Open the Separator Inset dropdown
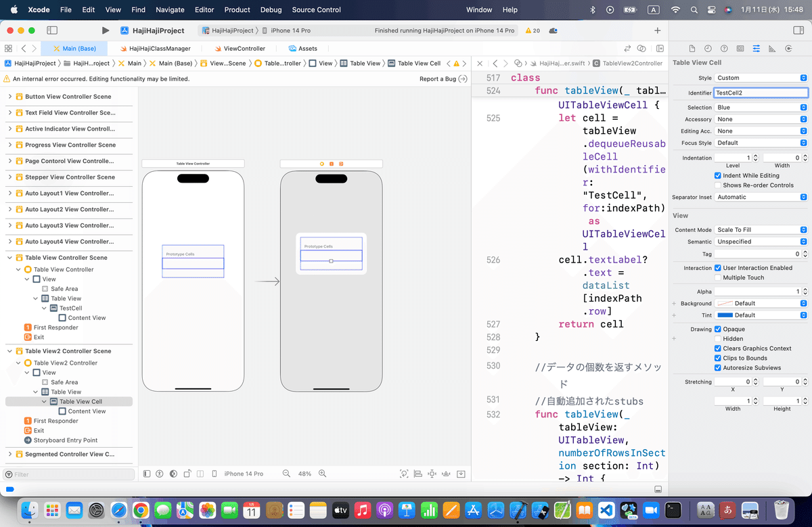 pos(761,197)
